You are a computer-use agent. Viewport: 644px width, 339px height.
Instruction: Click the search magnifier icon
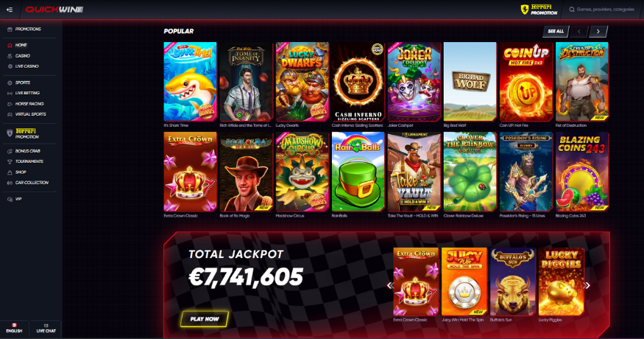(x=572, y=10)
